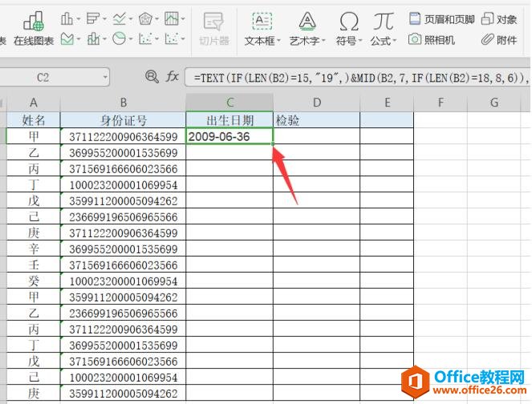Open the 文本框 dropdown arrow
Viewport: 532px width, 404px height.
[279, 41]
